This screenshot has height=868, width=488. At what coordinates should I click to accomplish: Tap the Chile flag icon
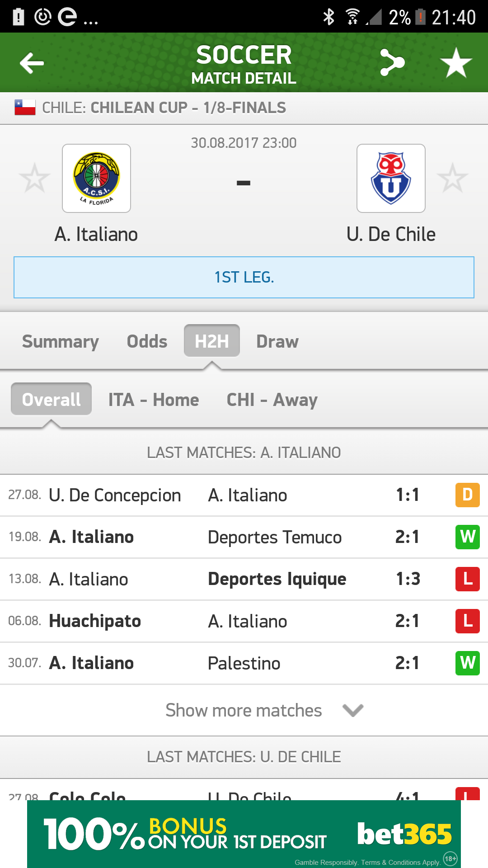[25, 108]
